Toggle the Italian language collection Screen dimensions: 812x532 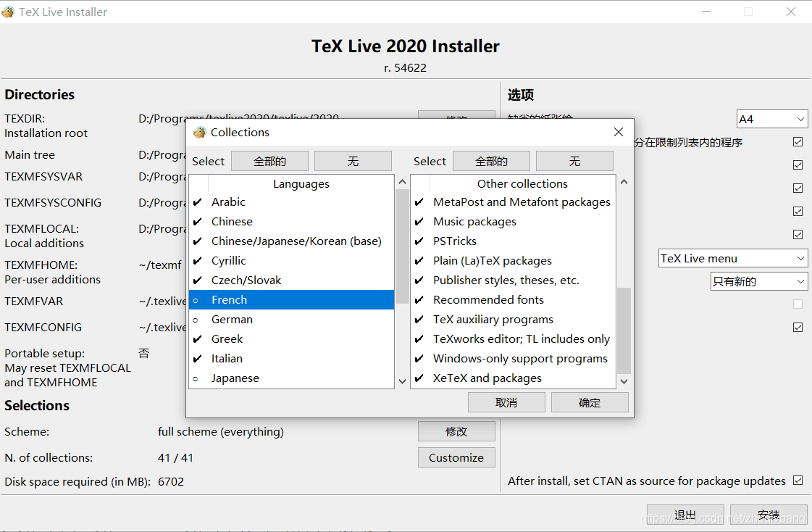[292, 359]
